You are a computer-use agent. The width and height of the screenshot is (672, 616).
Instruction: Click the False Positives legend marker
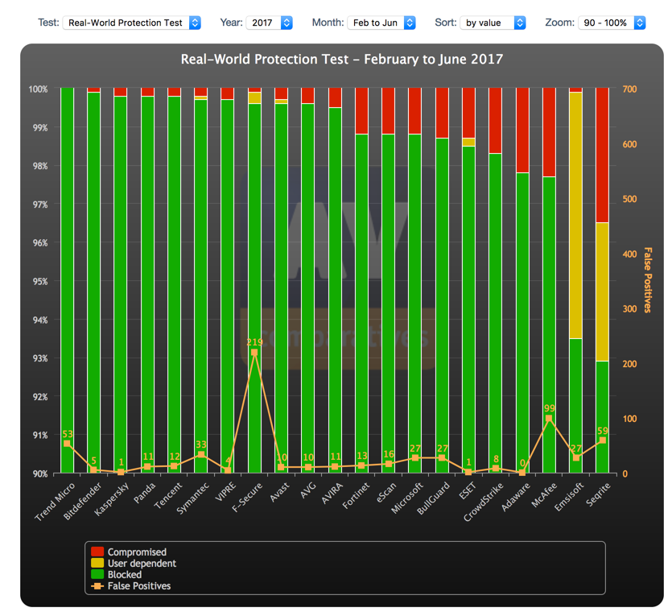point(97,586)
